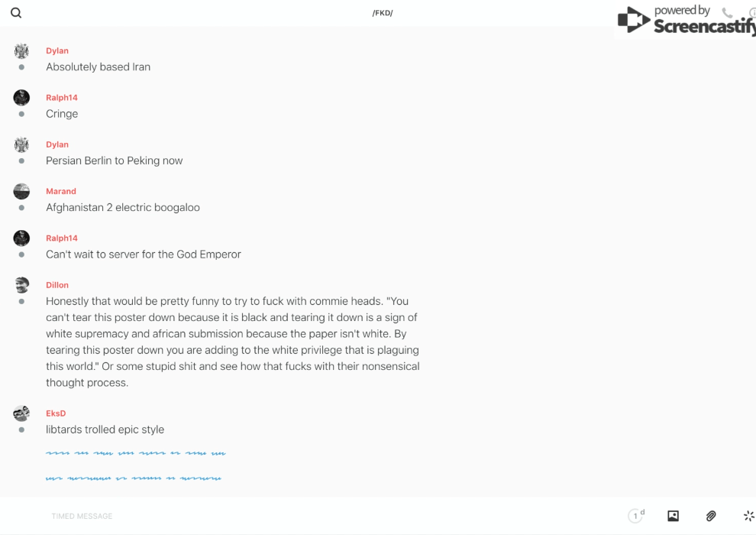Open Dylan's avatar on first message
The width and height of the screenshot is (756, 535).
click(21, 51)
